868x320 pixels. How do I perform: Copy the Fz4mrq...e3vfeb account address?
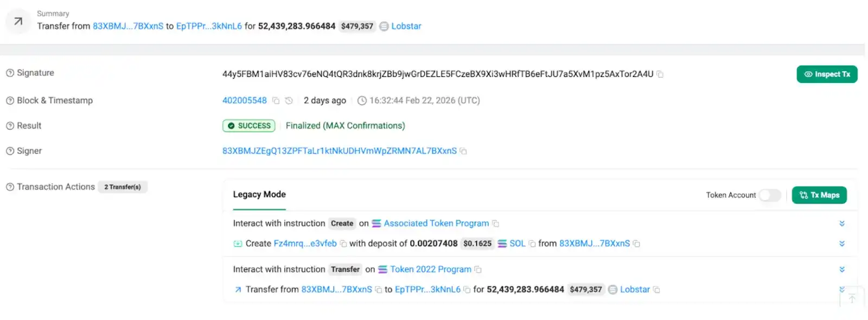(343, 244)
